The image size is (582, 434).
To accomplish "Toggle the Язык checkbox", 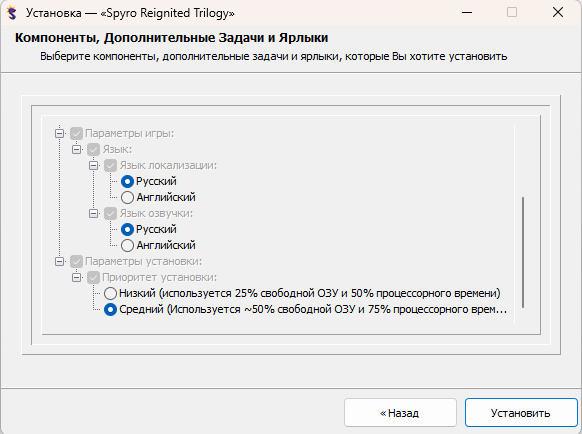I will 93,150.
